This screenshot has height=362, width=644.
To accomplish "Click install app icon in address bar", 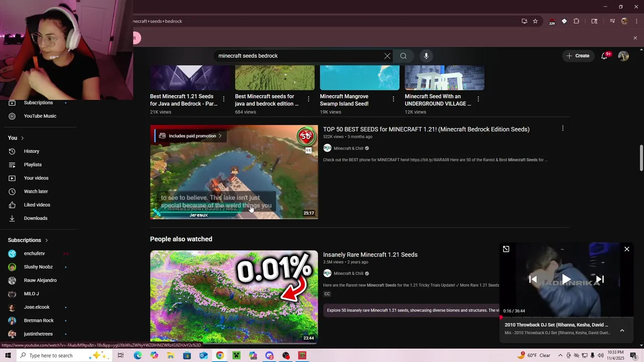I will click(x=524, y=21).
